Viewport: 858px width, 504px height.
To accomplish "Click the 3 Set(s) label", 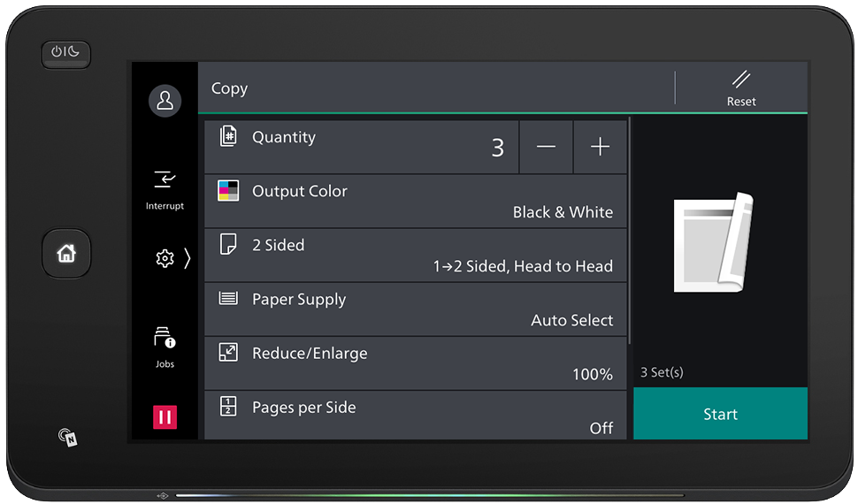I will tap(663, 372).
